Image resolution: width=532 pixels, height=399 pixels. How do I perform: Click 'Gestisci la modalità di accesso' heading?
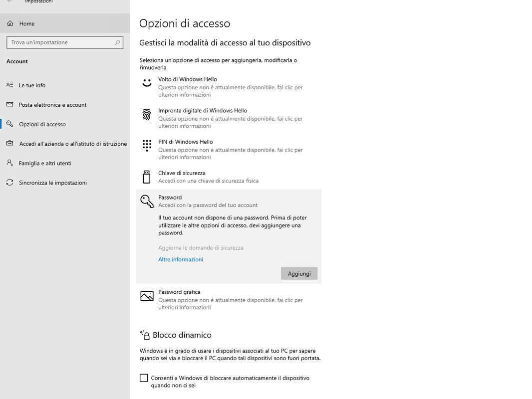point(225,43)
